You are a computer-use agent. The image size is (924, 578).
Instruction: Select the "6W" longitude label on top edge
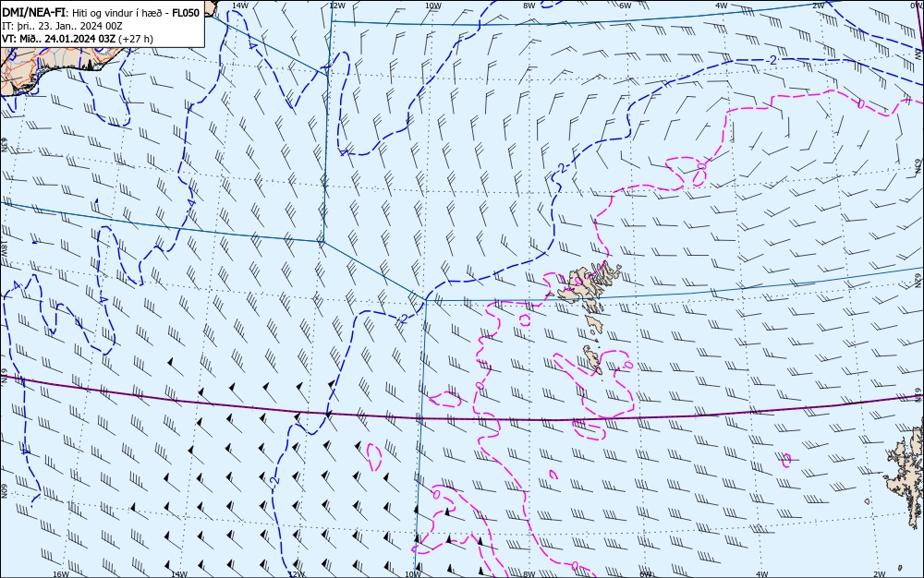626,6
